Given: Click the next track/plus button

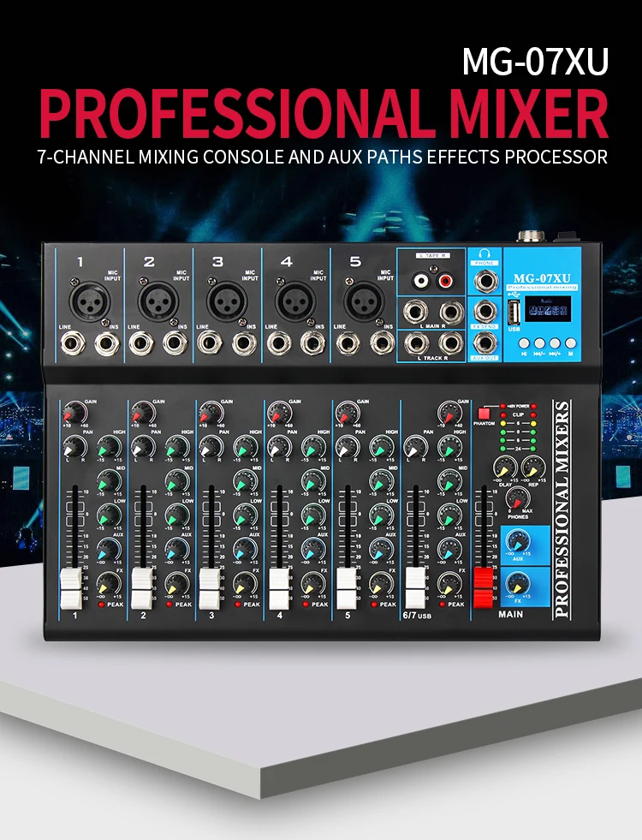Looking at the screenshot, I should tap(556, 343).
